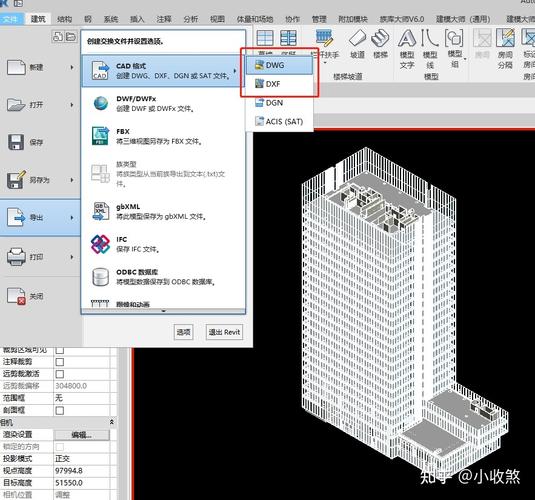Collapse the 相机 properties section
Image resolution: width=535 pixels, height=500 pixels.
pos(112,422)
